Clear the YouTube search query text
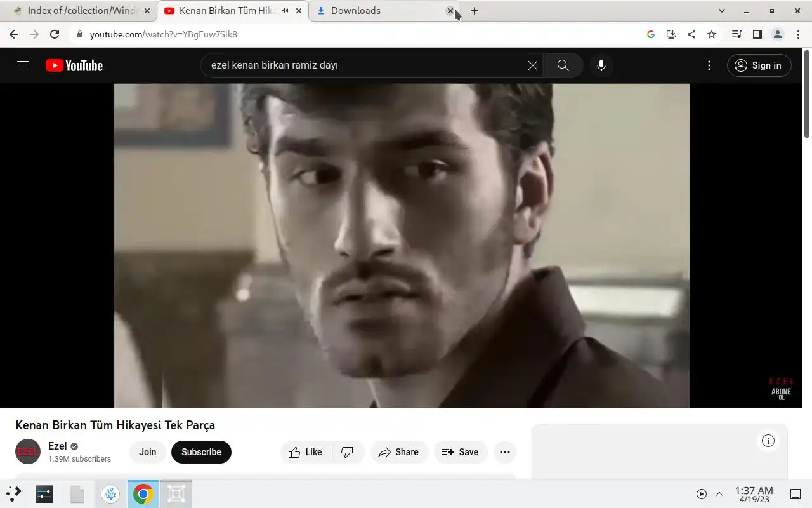The width and height of the screenshot is (812, 508). (x=533, y=65)
